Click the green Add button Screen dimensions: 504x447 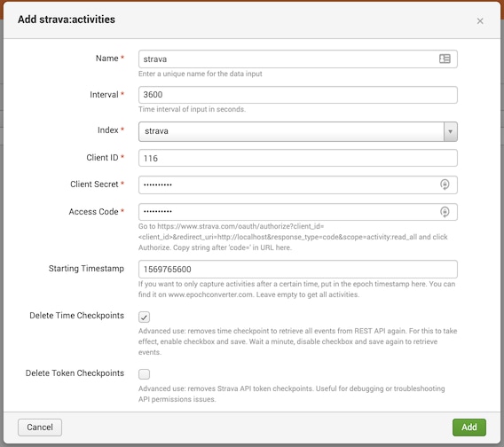tap(469, 427)
